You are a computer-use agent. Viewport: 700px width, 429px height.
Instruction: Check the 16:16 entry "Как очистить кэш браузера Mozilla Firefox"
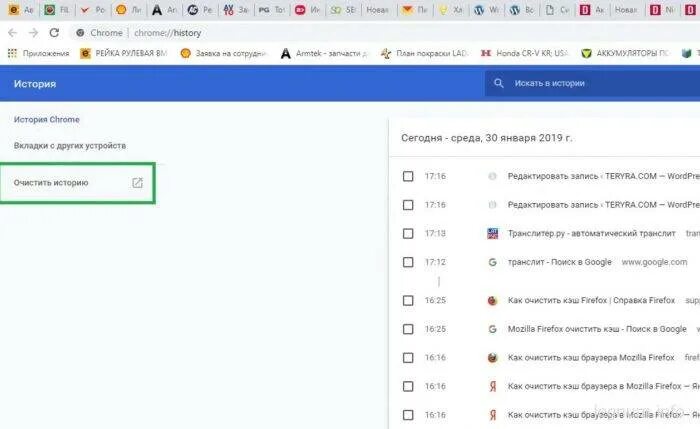pyautogui.click(x=408, y=358)
